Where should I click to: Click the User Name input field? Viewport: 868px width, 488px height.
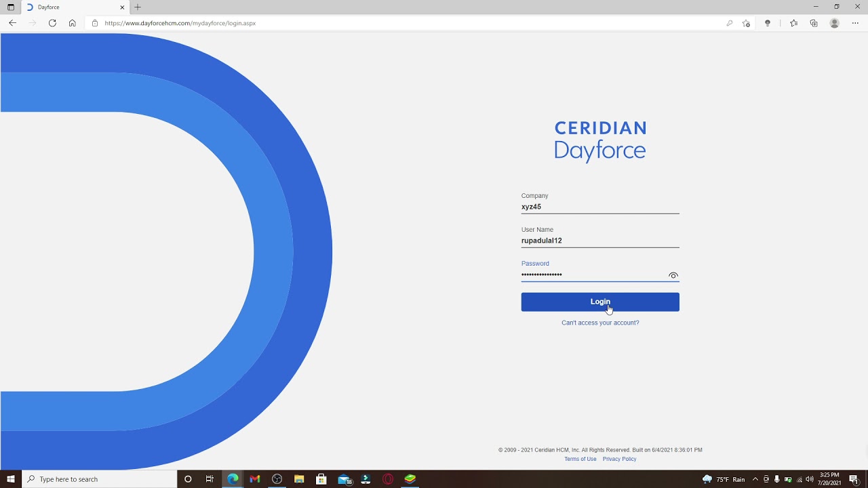(600, 241)
